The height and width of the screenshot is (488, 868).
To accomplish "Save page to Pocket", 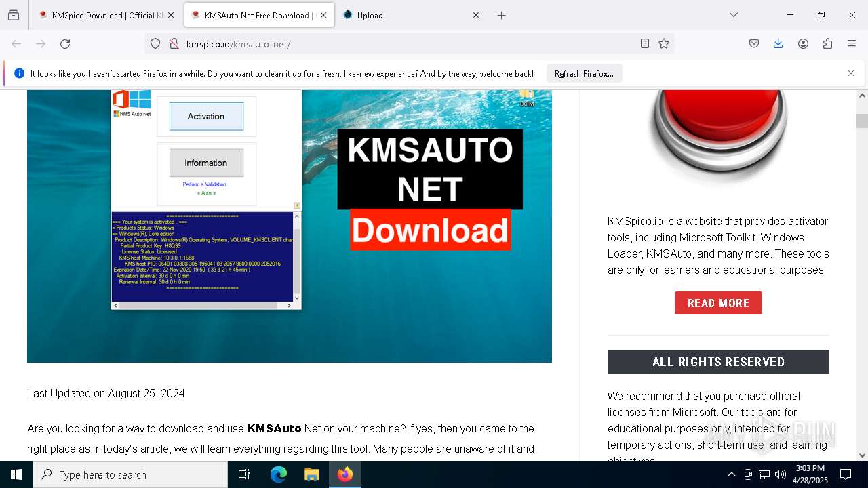I will coord(754,44).
